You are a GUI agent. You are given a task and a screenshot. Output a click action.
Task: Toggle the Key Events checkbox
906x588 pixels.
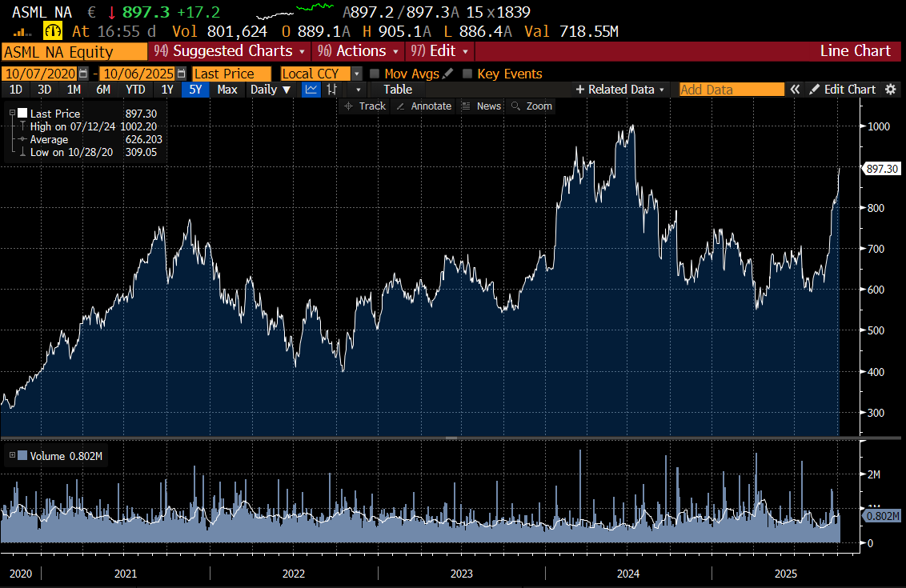pos(467,74)
